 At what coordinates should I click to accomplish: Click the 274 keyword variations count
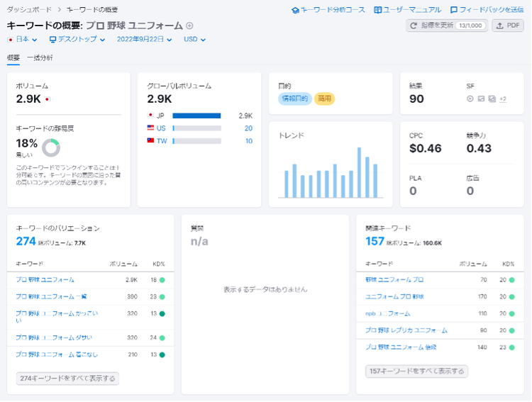point(26,241)
